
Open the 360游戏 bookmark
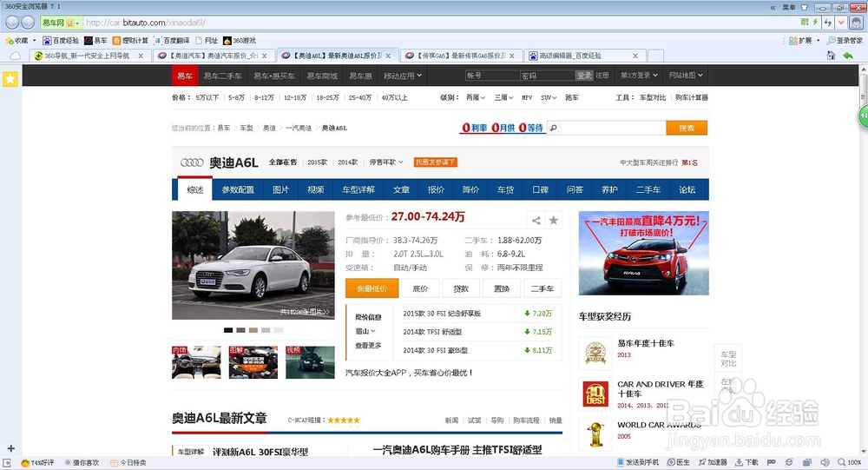pyautogui.click(x=240, y=41)
